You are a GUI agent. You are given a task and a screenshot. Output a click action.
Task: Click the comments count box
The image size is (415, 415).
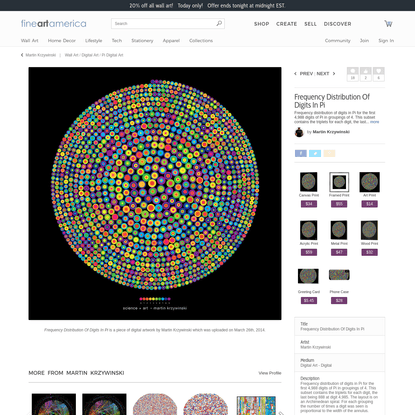(x=353, y=78)
